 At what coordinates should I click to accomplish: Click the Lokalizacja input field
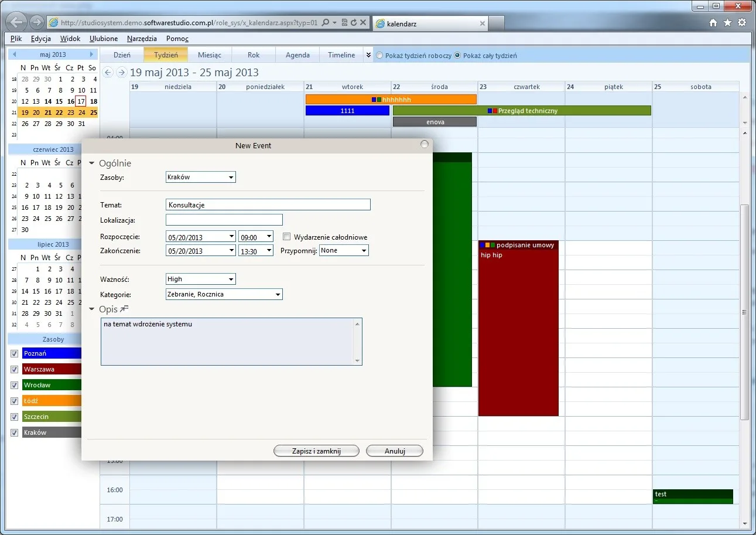pyautogui.click(x=224, y=220)
